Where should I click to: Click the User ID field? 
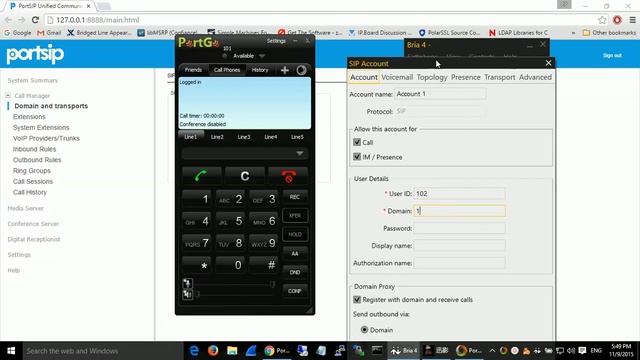(x=459, y=193)
